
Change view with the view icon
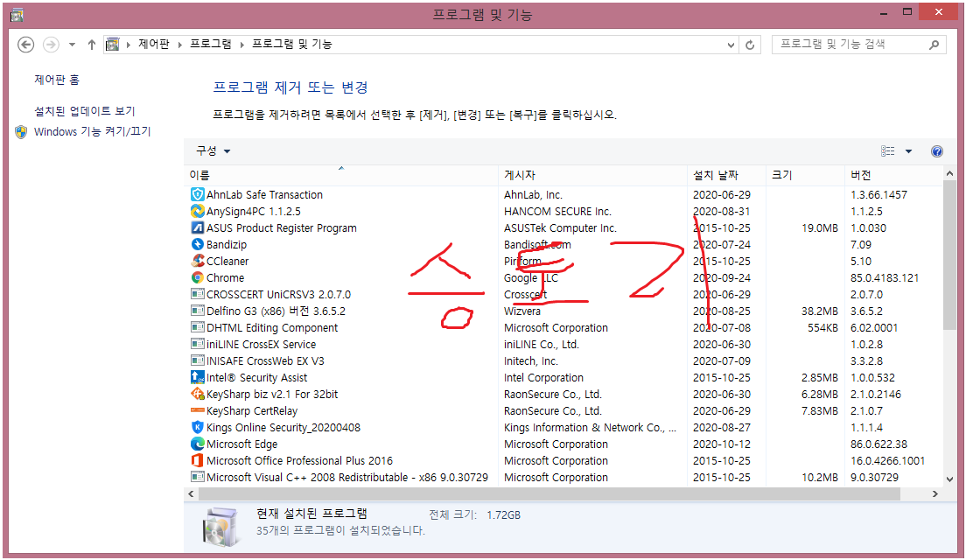click(x=888, y=151)
